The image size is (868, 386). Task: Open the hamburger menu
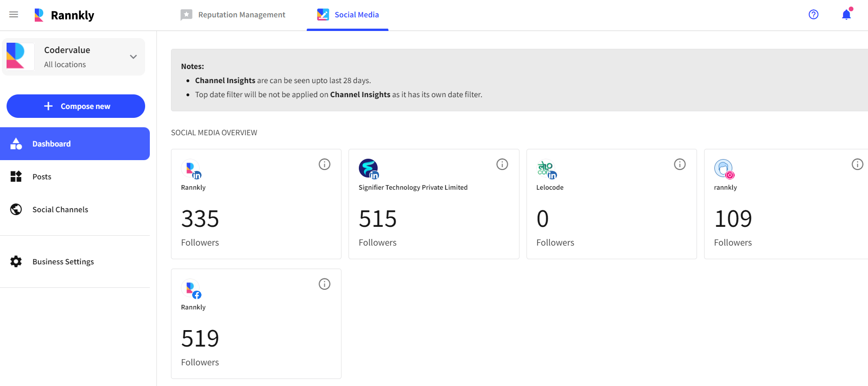click(x=14, y=15)
